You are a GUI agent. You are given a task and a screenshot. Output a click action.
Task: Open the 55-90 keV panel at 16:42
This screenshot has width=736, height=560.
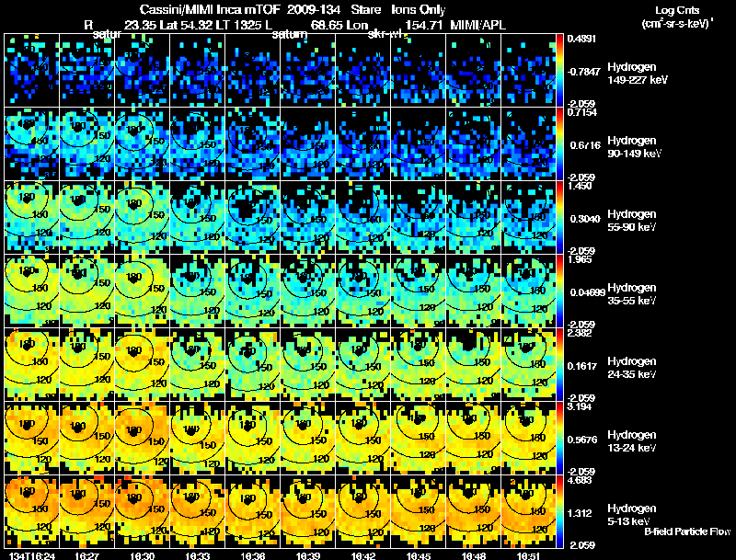tap(362, 217)
